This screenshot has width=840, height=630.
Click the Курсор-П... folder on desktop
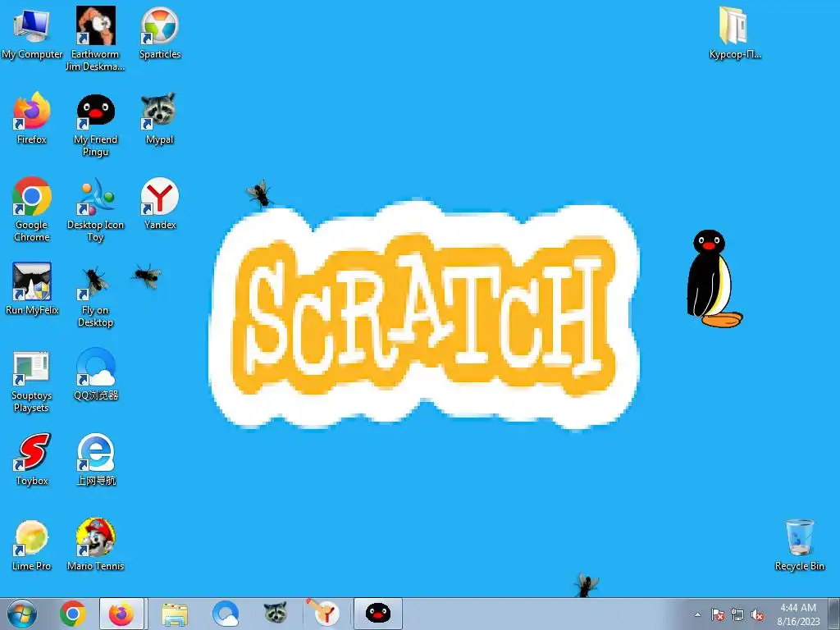(734, 33)
